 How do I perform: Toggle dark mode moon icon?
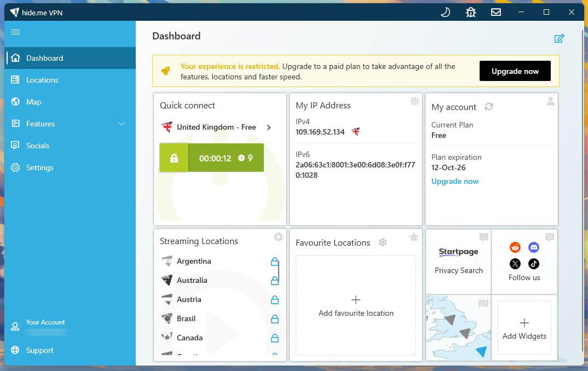445,13
